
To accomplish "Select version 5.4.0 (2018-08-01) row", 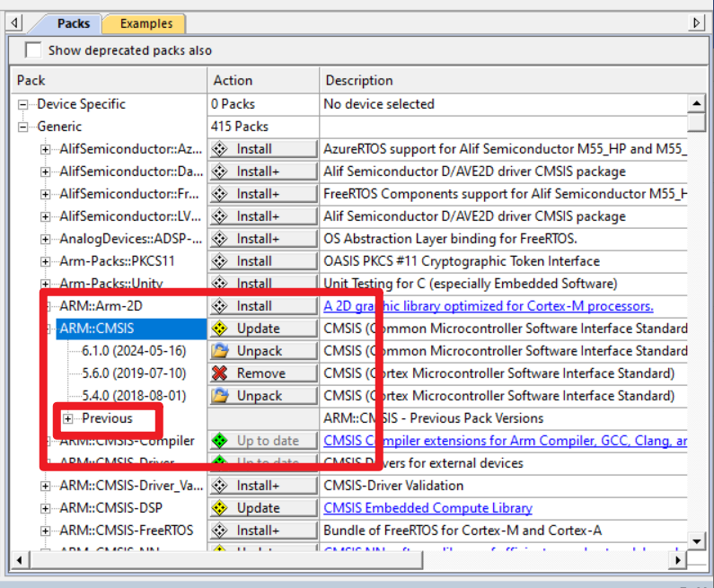I will pyautogui.click(x=134, y=396).
